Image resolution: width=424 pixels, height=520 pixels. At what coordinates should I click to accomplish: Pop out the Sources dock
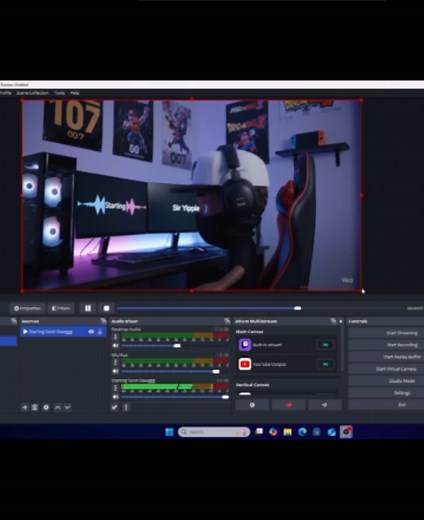click(103, 321)
